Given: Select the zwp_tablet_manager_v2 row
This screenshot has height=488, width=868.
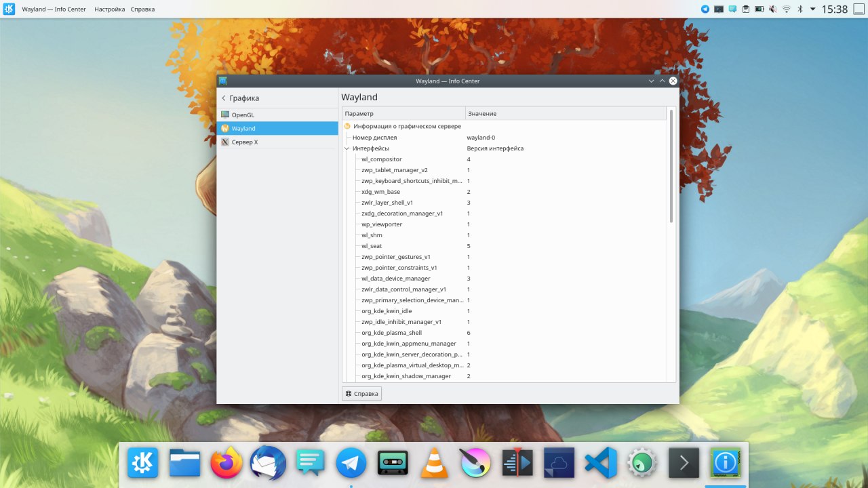Looking at the screenshot, I should pos(505,170).
